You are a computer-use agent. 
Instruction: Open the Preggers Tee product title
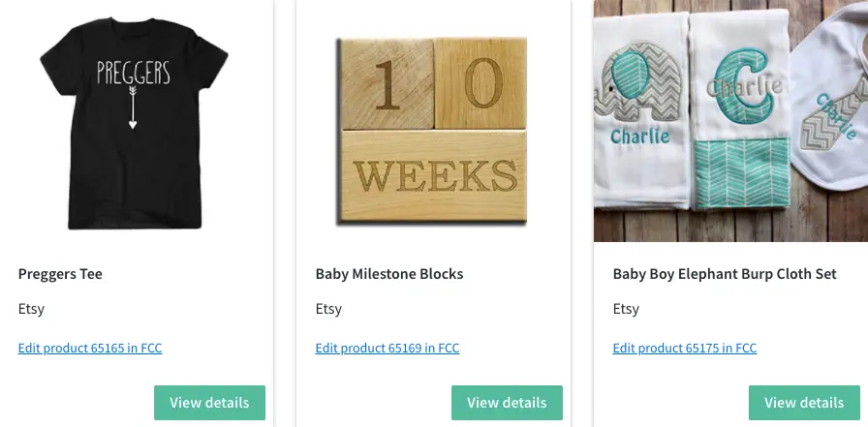(x=60, y=274)
